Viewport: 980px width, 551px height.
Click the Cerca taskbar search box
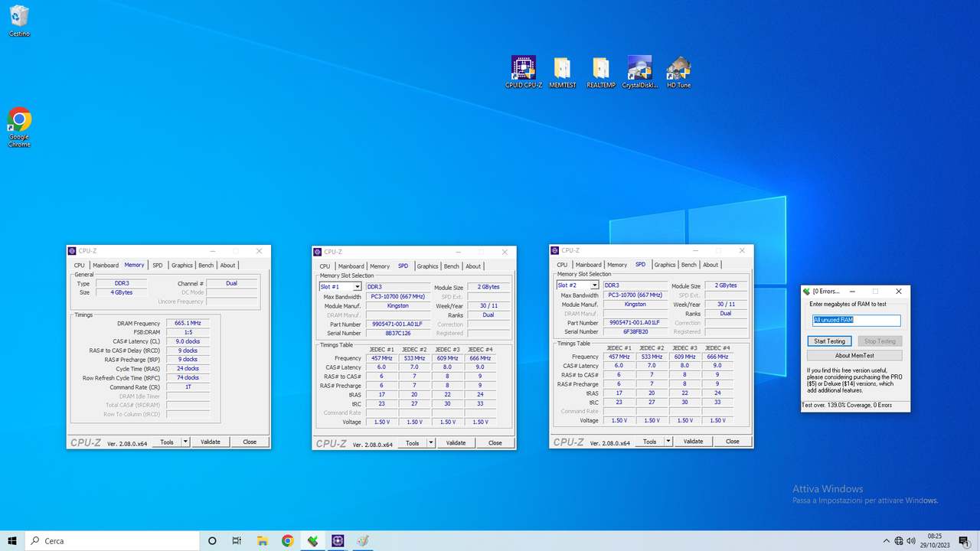click(x=112, y=541)
